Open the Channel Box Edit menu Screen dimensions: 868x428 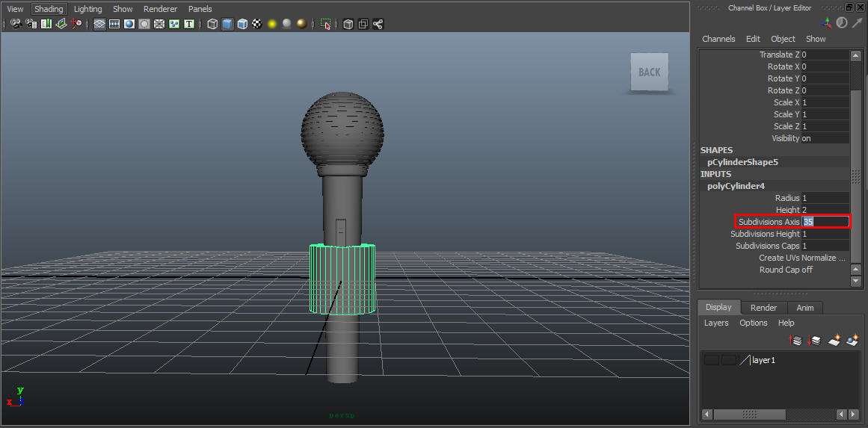click(753, 39)
